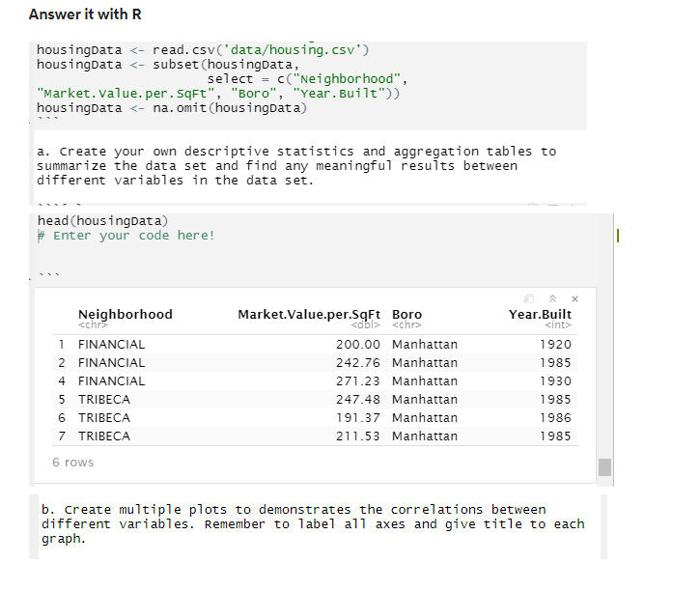Click the read.csv('data/housing.csv') code line
The image size is (700, 591).
pos(203,49)
